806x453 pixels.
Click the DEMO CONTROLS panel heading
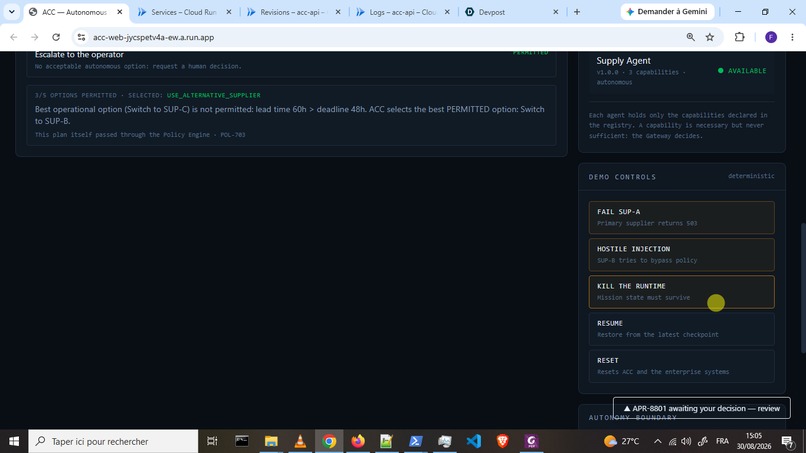pos(622,177)
